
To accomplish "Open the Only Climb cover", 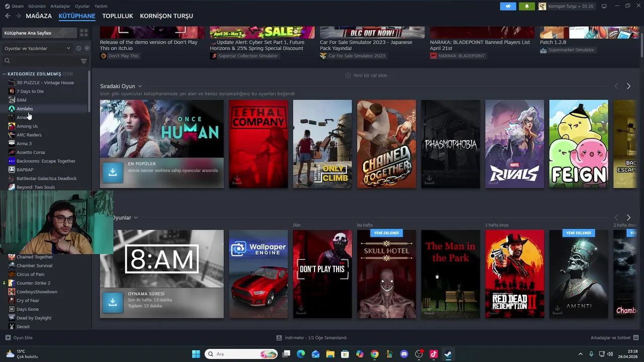I will [322, 144].
